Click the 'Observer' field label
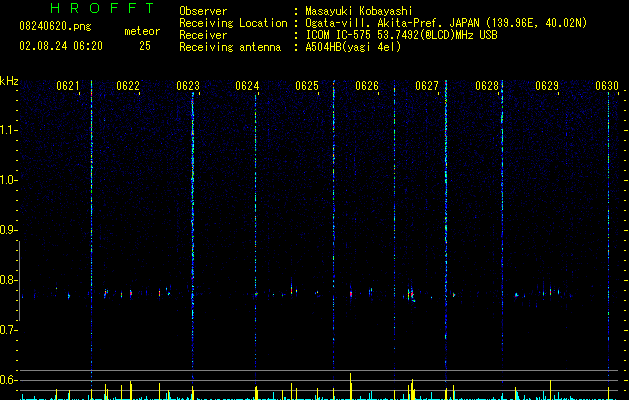This screenshot has height=400, width=629. coord(203,11)
